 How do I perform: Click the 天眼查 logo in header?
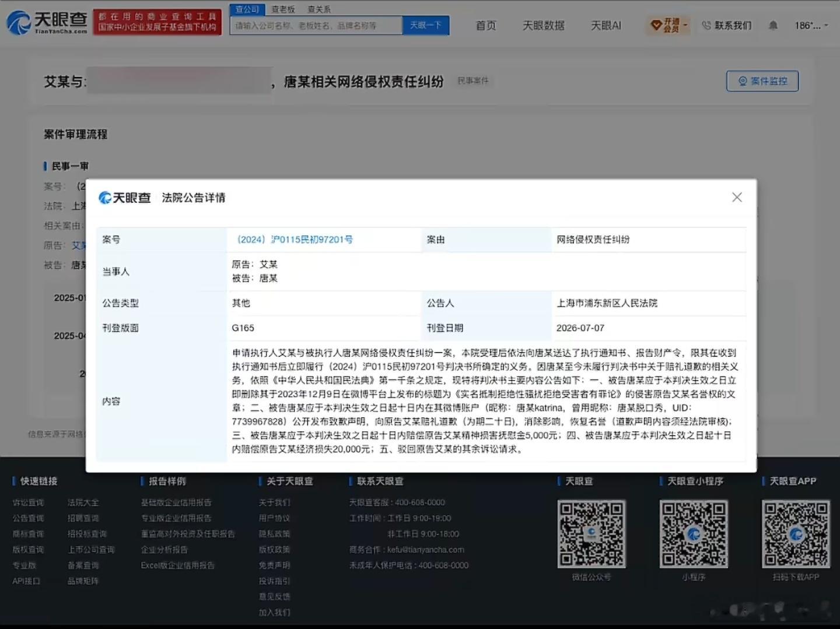pos(47,22)
